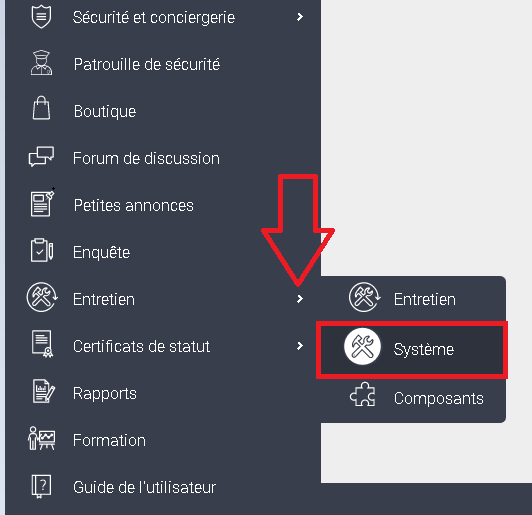This screenshot has width=532, height=515.
Task: Click the Rapports chart and pencil icon
Action: (x=43, y=392)
